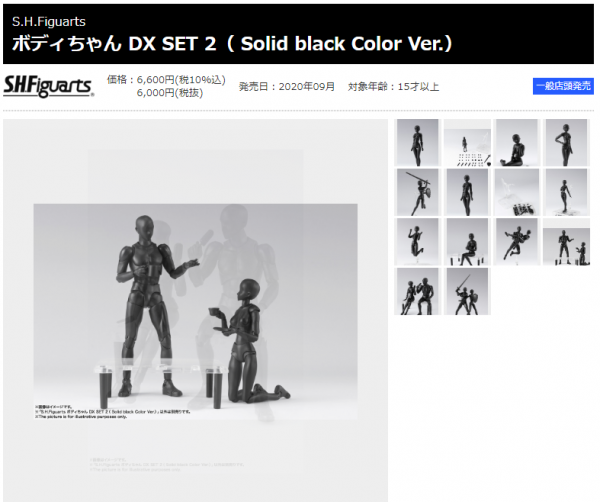This screenshot has width=600, height=502.
Task: Open thumbnail of the jumping figure pose
Action: point(417,242)
